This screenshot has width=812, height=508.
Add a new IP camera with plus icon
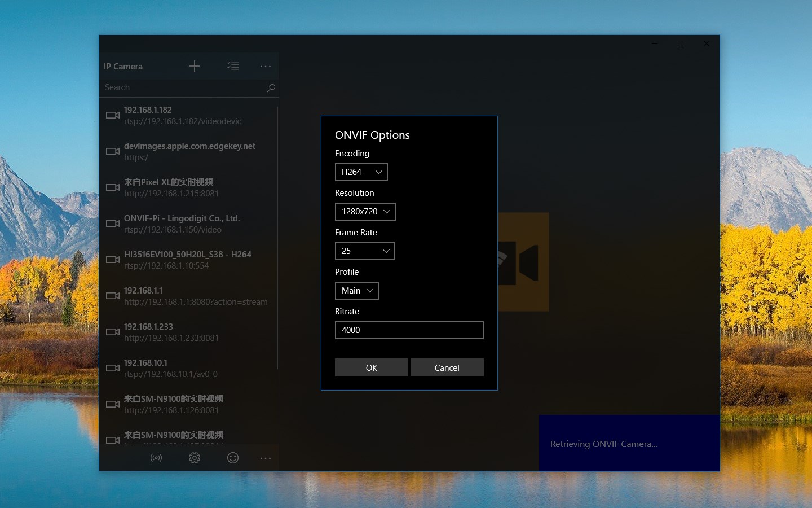pos(195,66)
